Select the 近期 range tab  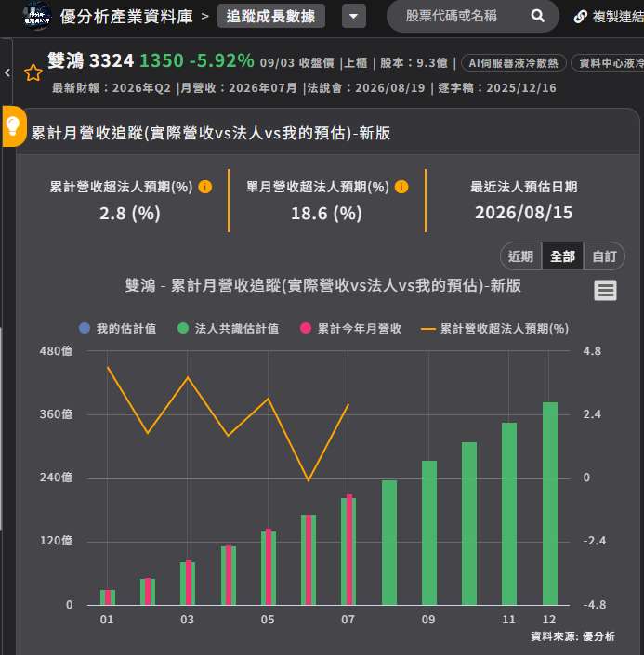(520, 256)
